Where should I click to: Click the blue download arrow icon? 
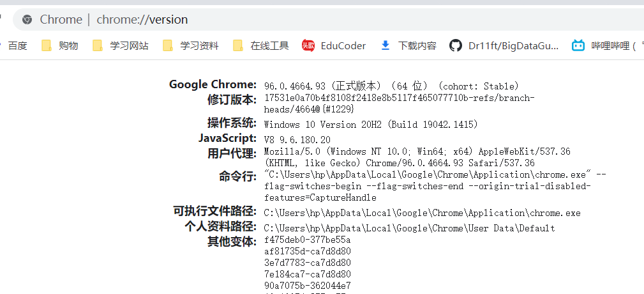click(386, 45)
